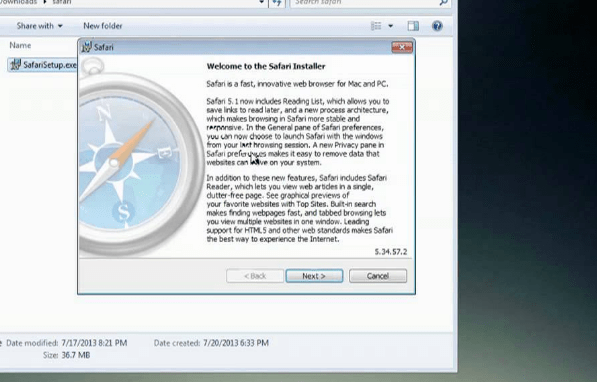Open the view options dropdown arrow
The image size is (597, 382).
[x=390, y=26]
